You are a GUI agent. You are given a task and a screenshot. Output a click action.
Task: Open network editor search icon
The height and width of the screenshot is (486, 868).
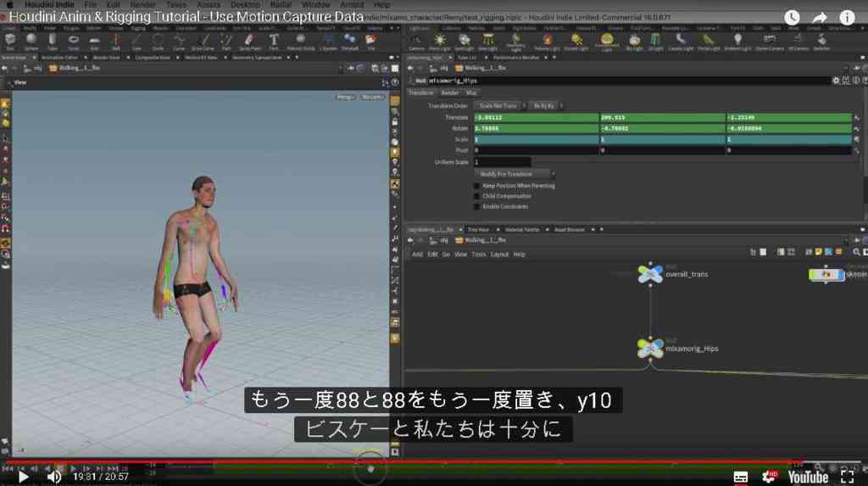[856, 252]
